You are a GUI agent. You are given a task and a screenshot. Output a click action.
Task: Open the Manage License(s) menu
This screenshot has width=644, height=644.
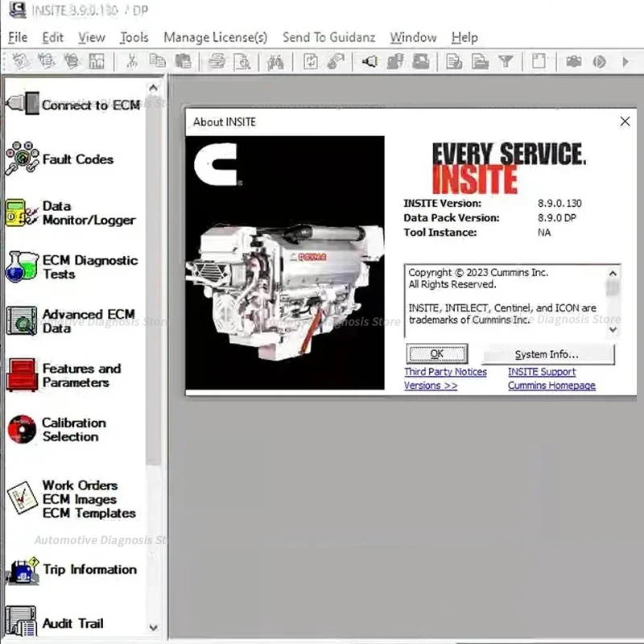click(x=215, y=37)
